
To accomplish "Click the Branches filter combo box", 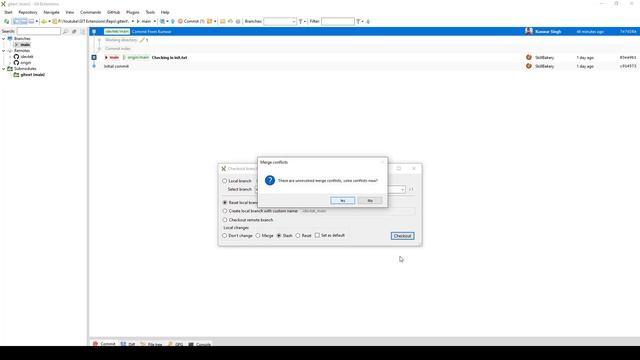I will 280,21.
